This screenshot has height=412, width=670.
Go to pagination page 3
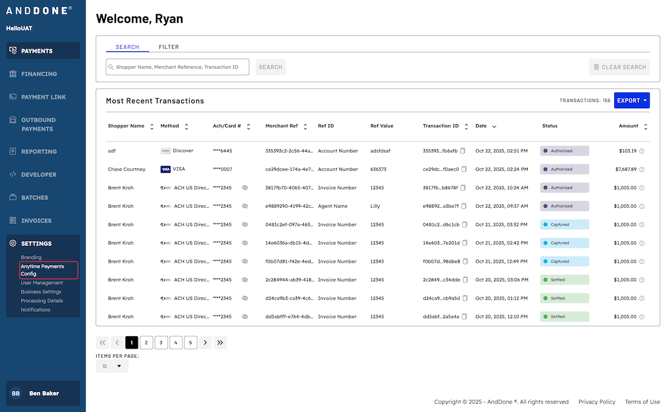(161, 342)
